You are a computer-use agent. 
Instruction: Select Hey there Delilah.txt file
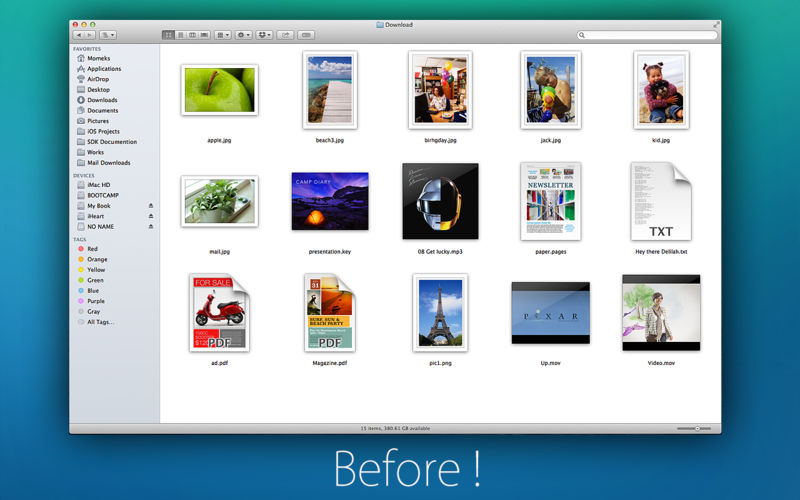coord(661,201)
